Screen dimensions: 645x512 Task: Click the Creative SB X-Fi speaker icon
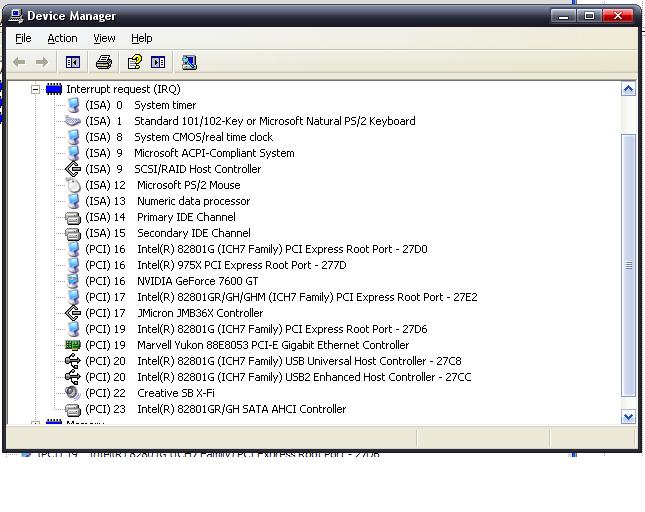(x=73, y=393)
